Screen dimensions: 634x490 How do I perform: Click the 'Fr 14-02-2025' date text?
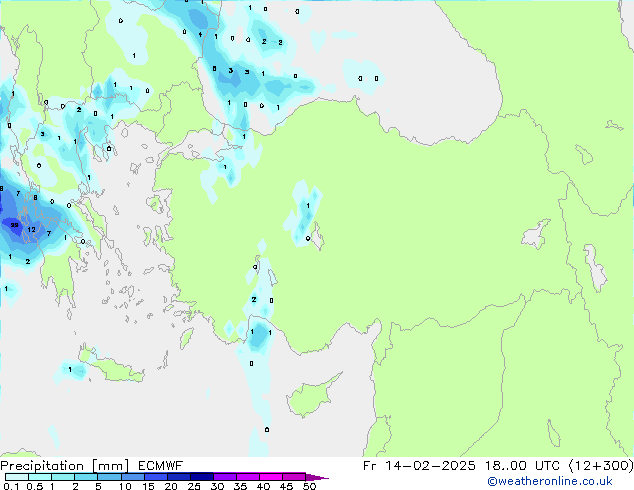tap(419, 466)
